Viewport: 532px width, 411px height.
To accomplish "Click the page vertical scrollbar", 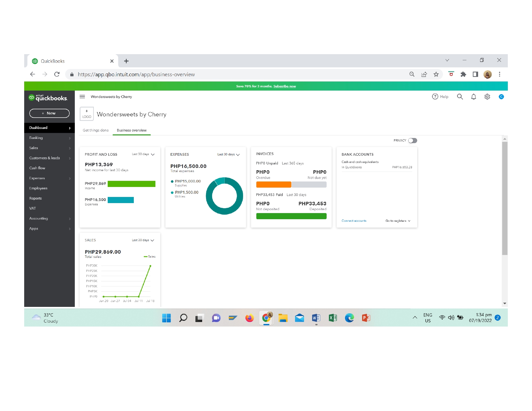I will 505,198.
